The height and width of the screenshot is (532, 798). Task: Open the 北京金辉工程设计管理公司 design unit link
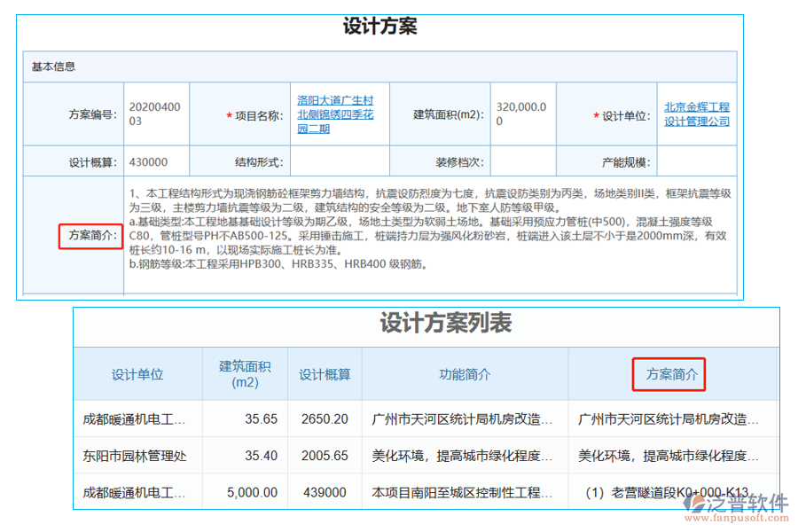pyautogui.click(x=697, y=113)
